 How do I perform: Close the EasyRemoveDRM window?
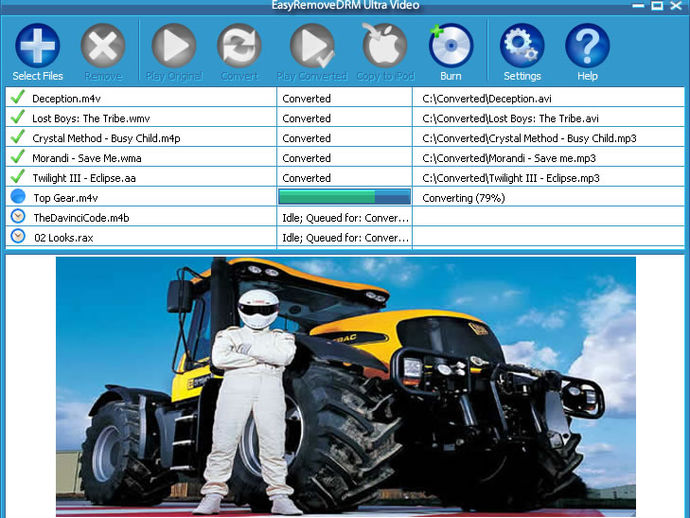click(x=675, y=5)
